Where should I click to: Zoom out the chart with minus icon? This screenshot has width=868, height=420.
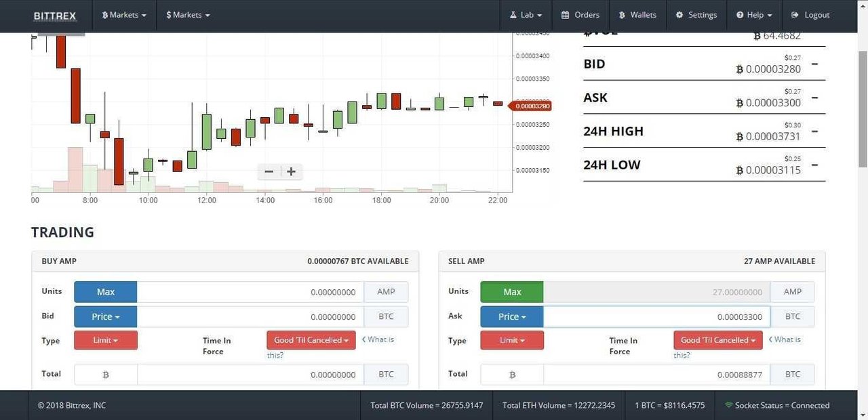click(269, 171)
